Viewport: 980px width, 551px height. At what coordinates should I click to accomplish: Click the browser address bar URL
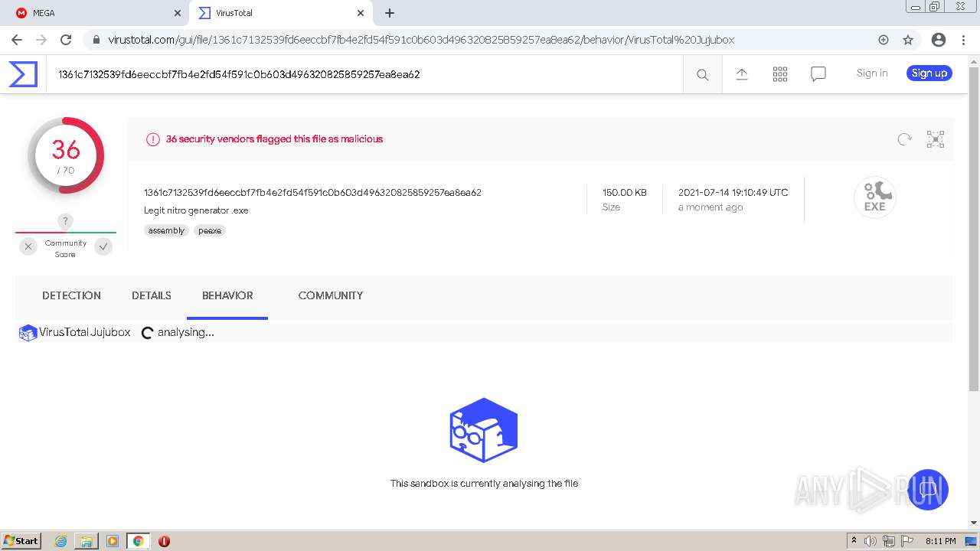(x=421, y=40)
